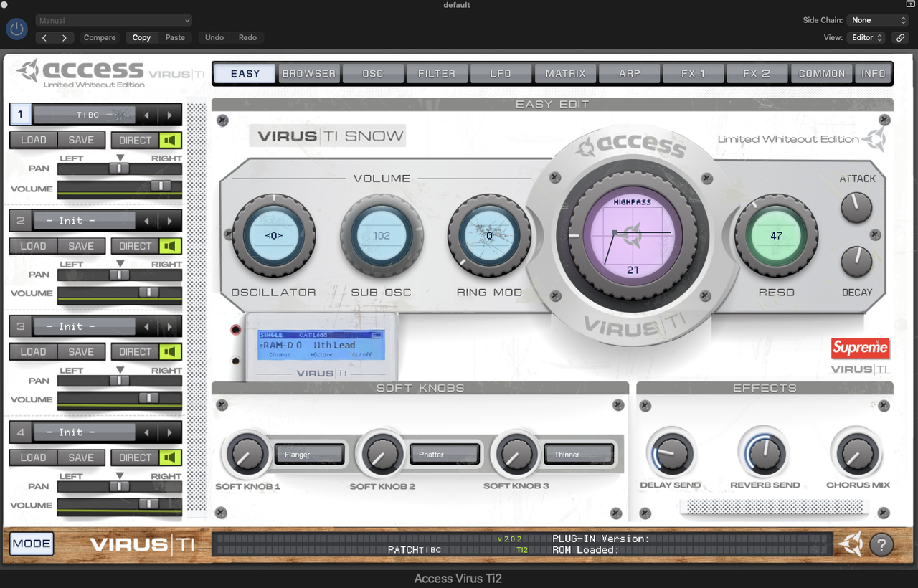
Task: Open the INFO tab
Action: point(873,73)
